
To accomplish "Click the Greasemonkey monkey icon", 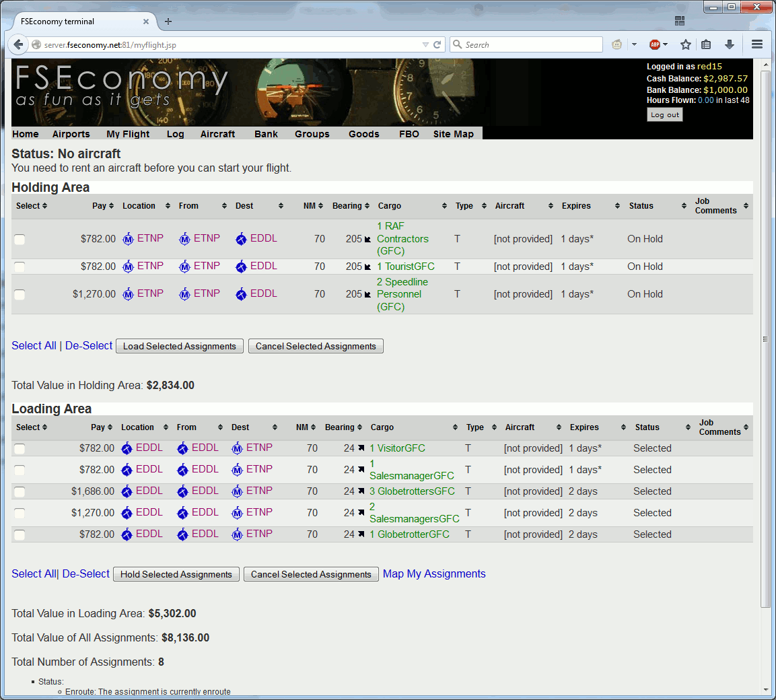I will (616, 44).
